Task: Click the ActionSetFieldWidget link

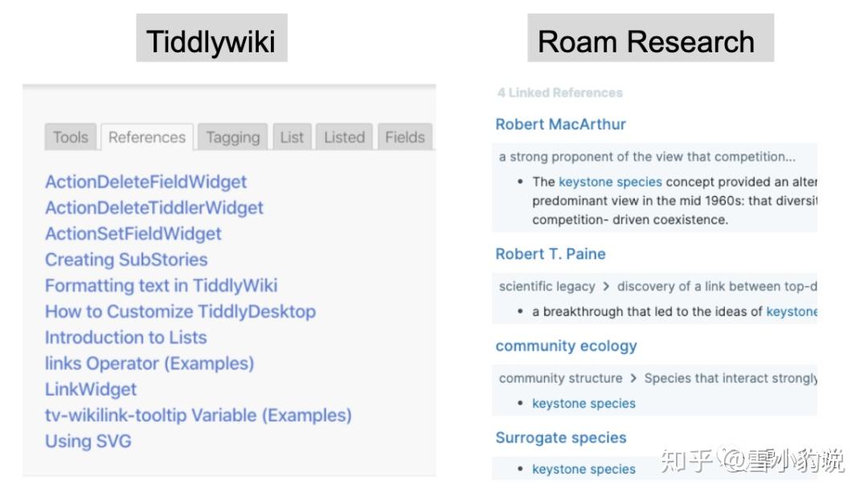Action: coord(133,234)
